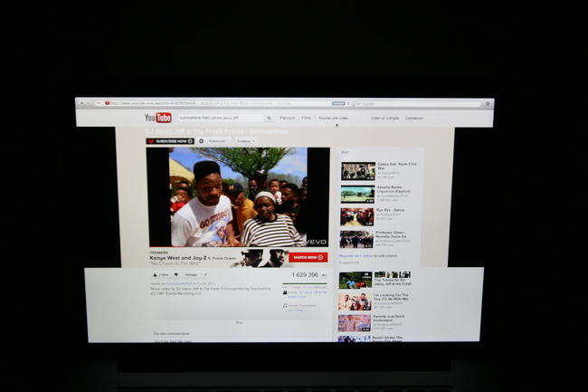Focus the Google search field in Safari
The image size is (588, 392).
417,103
